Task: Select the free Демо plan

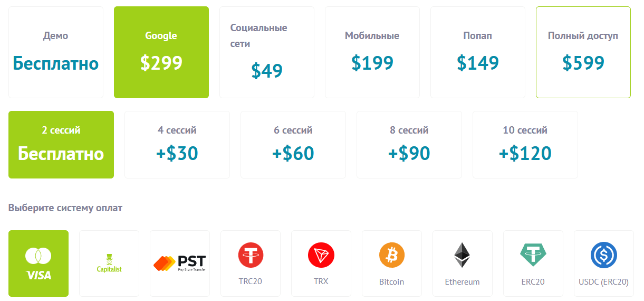Action: pyautogui.click(x=56, y=52)
